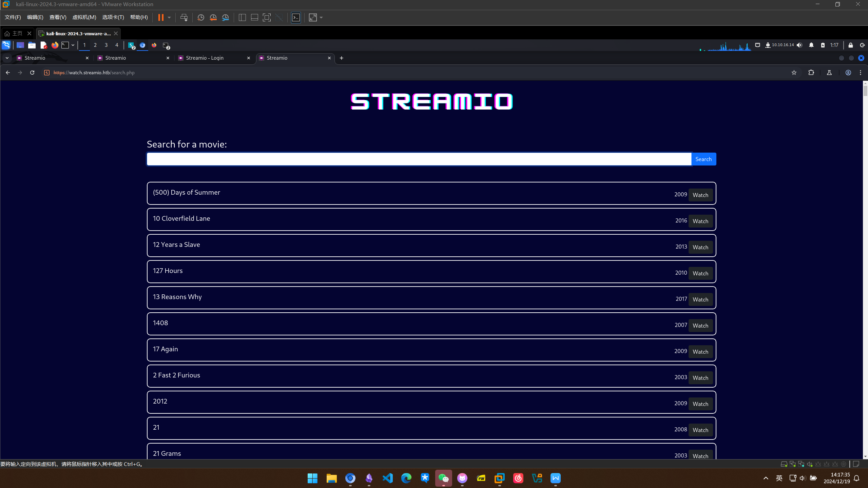
Task: Toggle the volume icon in the Kali panel
Action: pos(799,45)
